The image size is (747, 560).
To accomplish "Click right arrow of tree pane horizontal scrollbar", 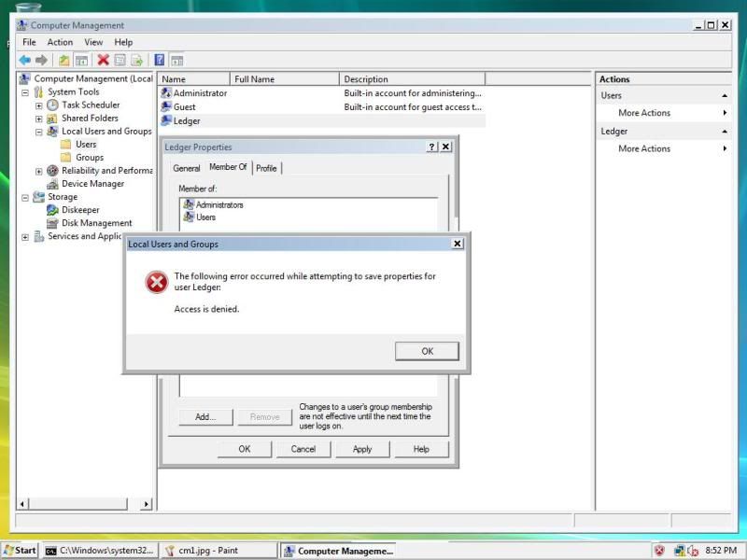I will pyautogui.click(x=147, y=504).
